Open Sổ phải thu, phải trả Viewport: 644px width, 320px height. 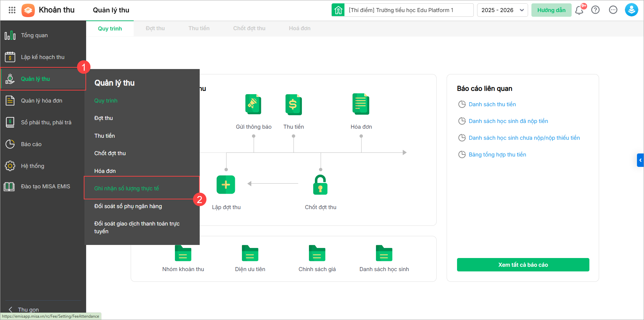pyautogui.click(x=43, y=122)
